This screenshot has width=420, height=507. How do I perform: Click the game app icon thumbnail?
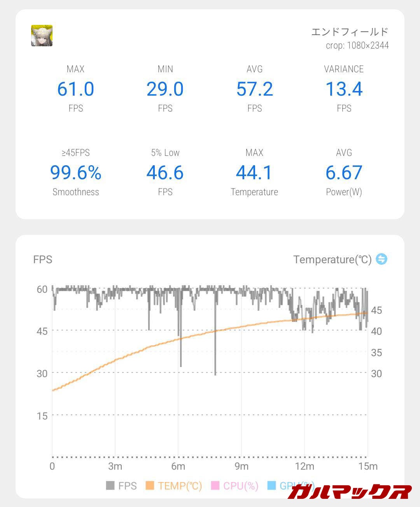click(42, 36)
